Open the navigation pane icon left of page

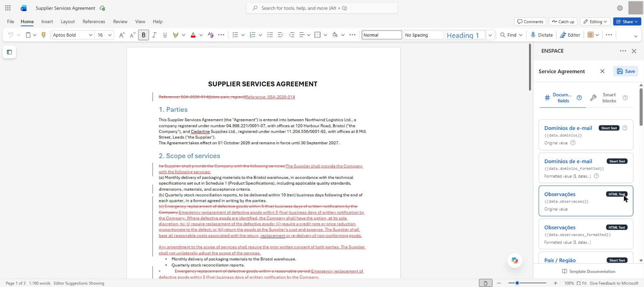click(x=9, y=52)
